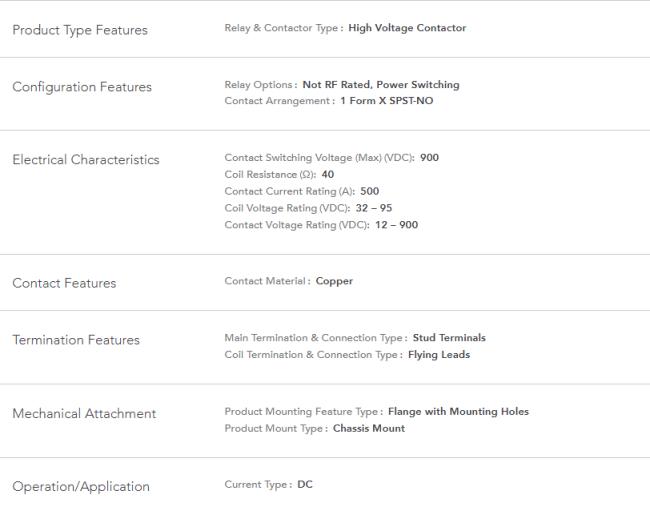Image resolution: width=650 pixels, height=527 pixels.
Task: Click the Flying Leads value
Action: (x=439, y=355)
